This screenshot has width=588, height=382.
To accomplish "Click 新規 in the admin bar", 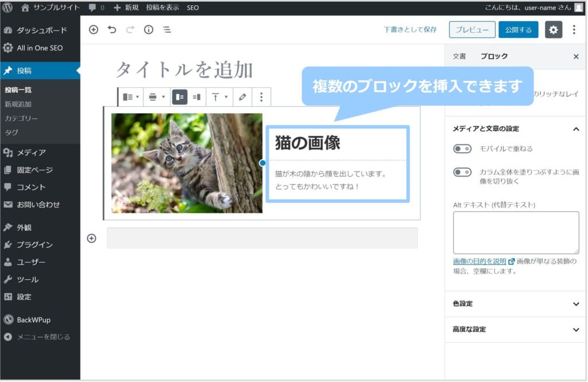I will coord(126,7).
